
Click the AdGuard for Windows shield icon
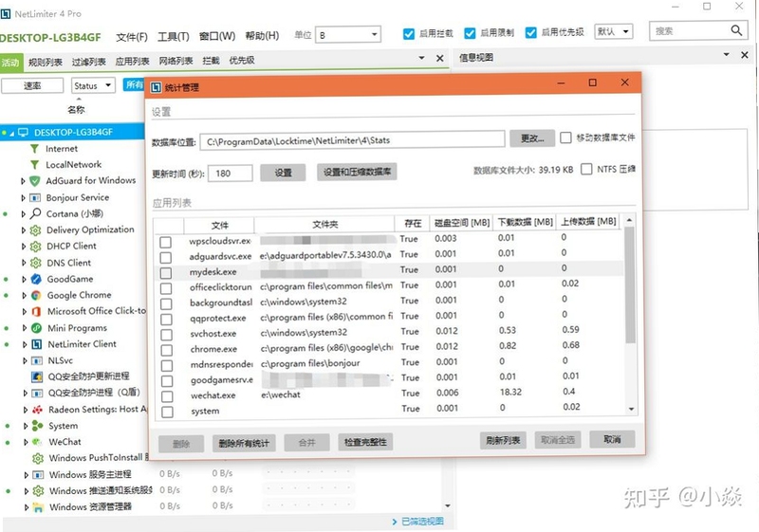pyautogui.click(x=34, y=181)
